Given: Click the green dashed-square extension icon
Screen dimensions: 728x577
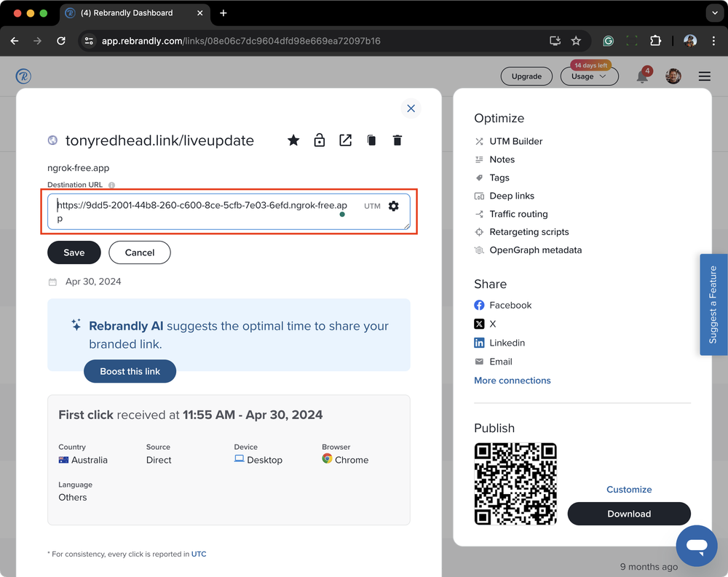Looking at the screenshot, I should 632,41.
